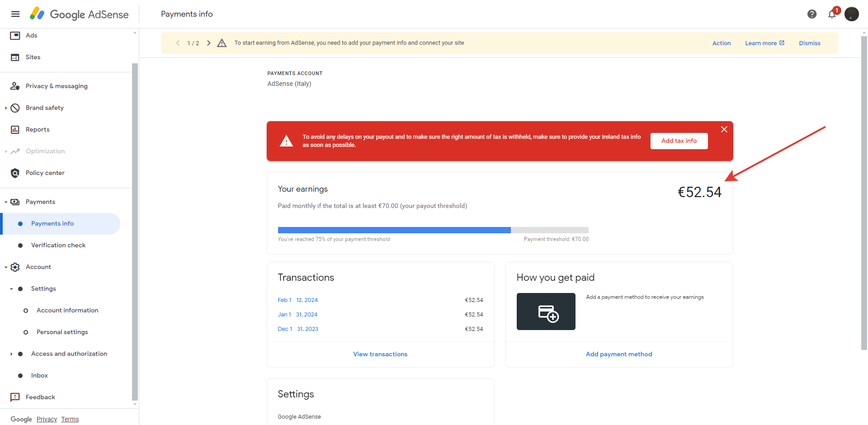Open the Feb 1 – 12, 2024 transaction

click(x=297, y=300)
